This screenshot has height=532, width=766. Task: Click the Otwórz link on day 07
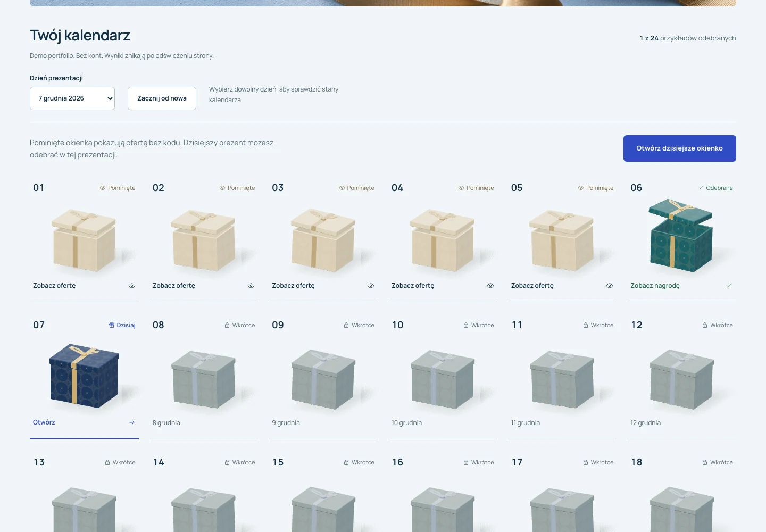pyautogui.click(x=44, y=422)
